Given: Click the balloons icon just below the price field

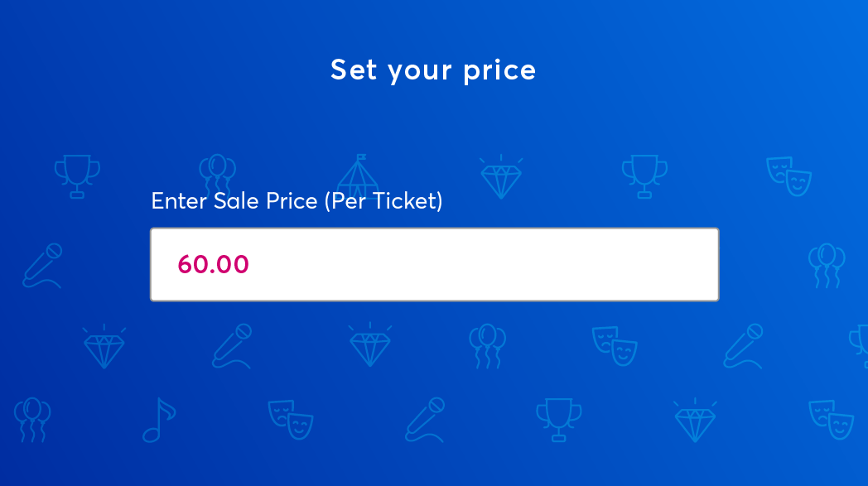Looking at the screenshot, I should [x=487, y=347].
